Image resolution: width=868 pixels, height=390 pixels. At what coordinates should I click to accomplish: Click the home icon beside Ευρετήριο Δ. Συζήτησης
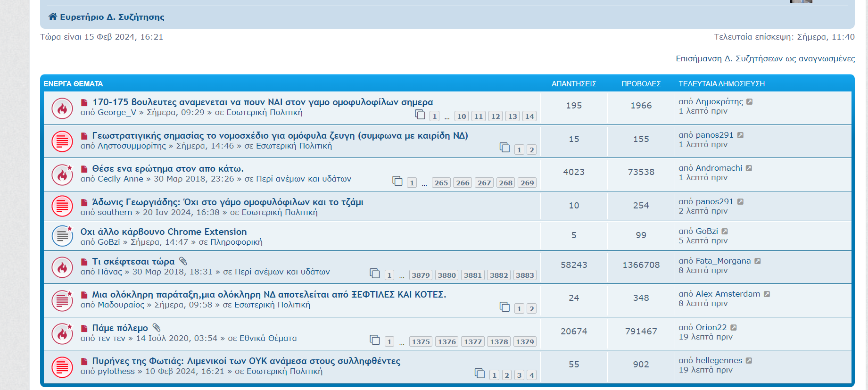53,17
